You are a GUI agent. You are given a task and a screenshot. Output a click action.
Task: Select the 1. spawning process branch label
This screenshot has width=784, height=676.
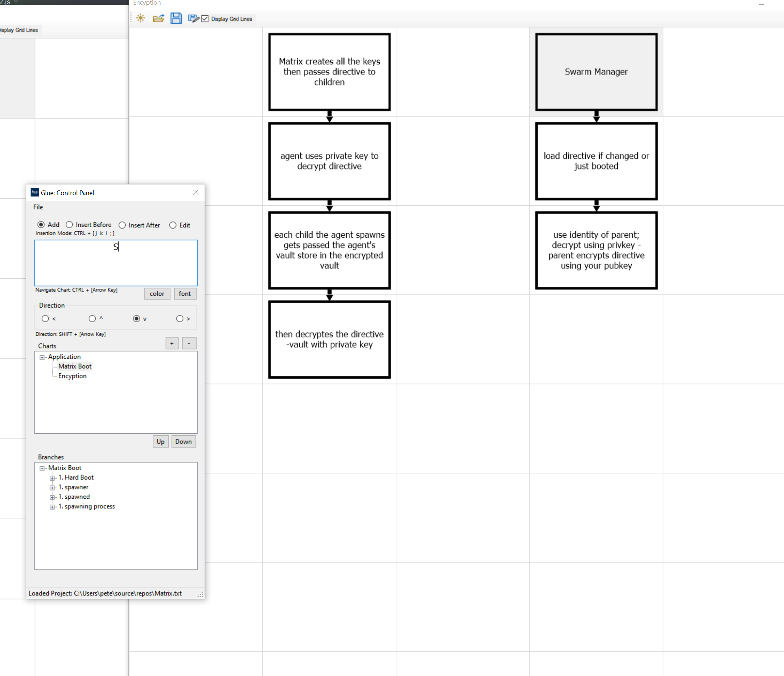pyautogui.click(x=86, y=507)
